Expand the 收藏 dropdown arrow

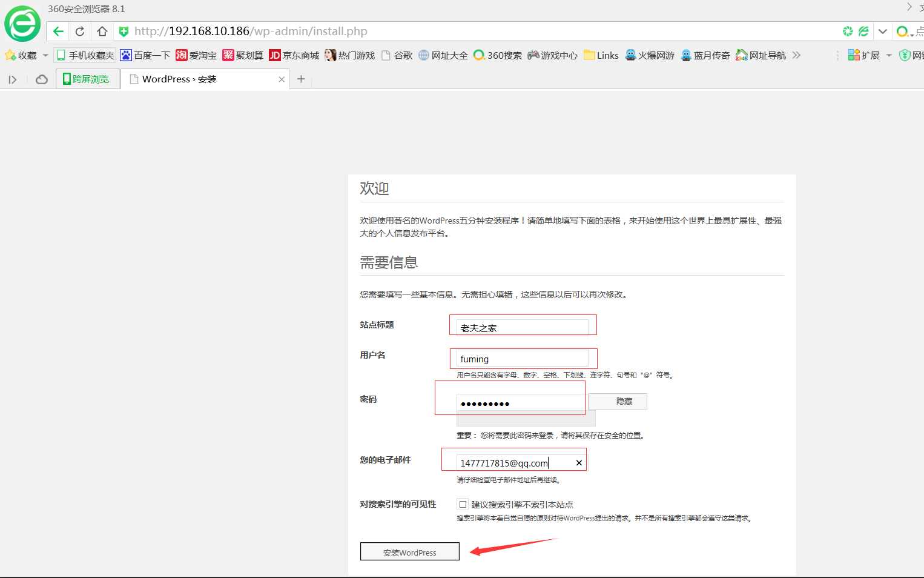pyautogui.click(x=45, y=55)
